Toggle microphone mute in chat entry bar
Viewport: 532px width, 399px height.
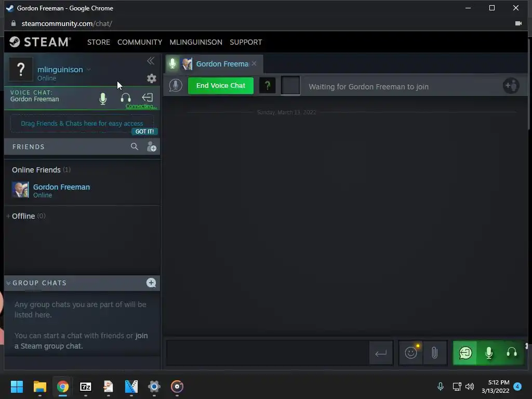tap(488, 353)
